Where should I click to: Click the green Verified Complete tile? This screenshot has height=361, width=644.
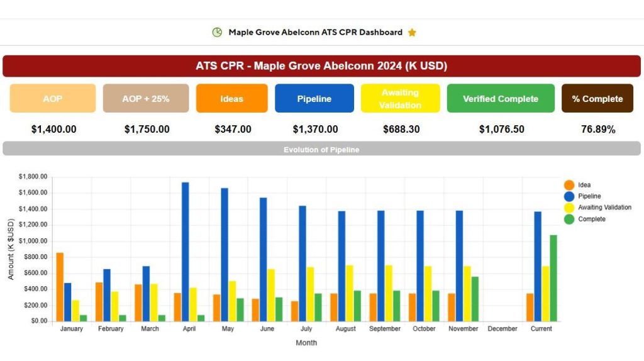coord(501,99)
